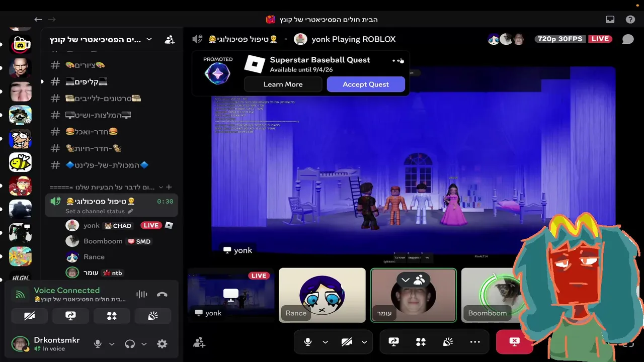Turn on the camera in the bottom call controls

pyautogui.click(x=347, y=342)
